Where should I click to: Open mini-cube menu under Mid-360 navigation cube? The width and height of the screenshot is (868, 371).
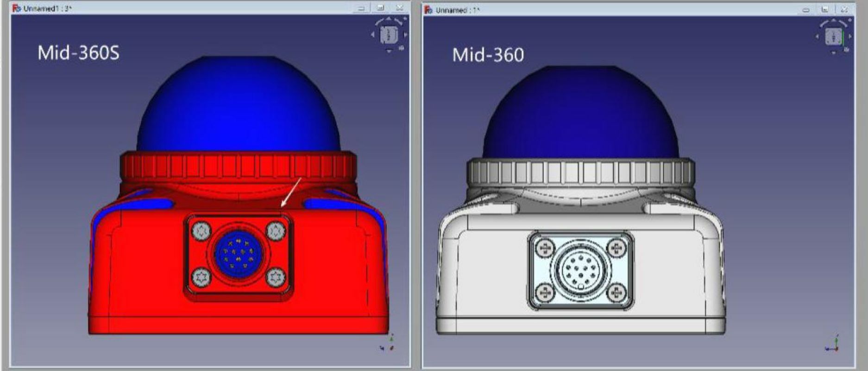pyautogui.click(x=846, y=49)
